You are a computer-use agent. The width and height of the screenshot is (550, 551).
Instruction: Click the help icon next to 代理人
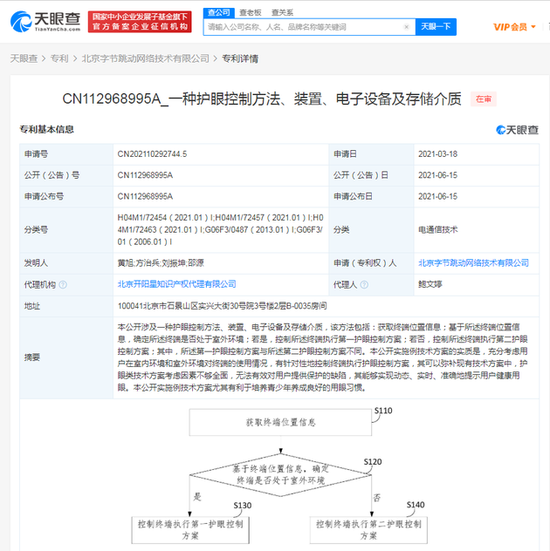coord(364,284)
